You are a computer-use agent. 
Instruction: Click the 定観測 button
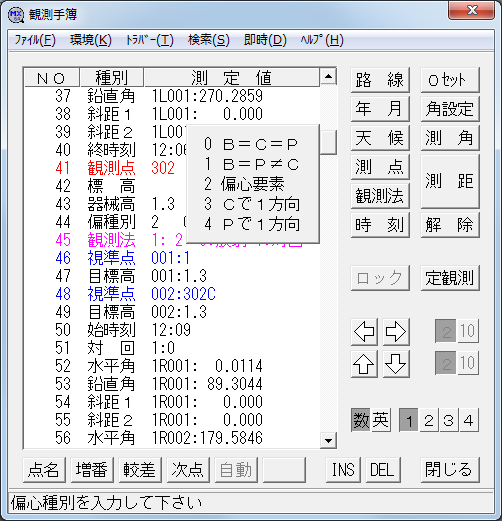450,278
